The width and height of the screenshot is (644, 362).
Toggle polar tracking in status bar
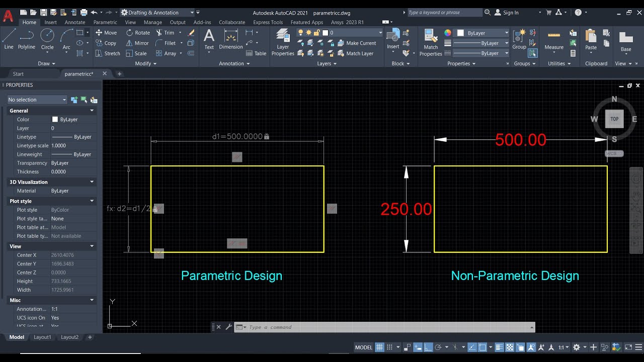pos(438,347)
